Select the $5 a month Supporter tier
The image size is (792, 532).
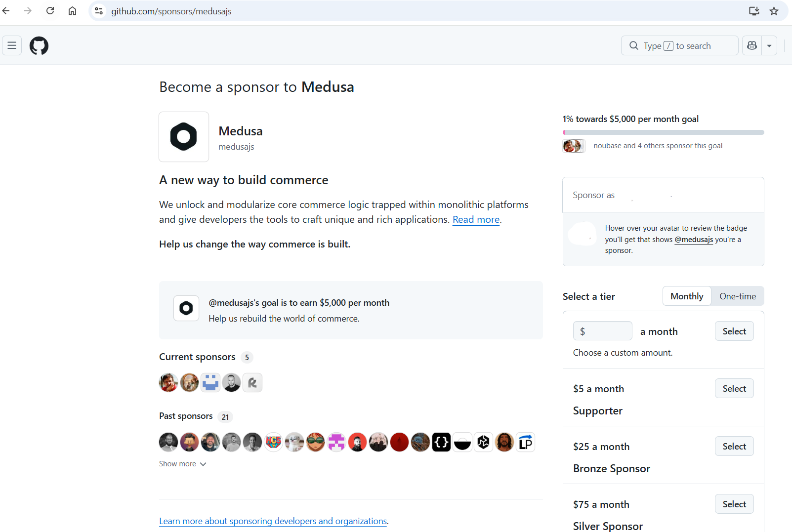[734, 389]
